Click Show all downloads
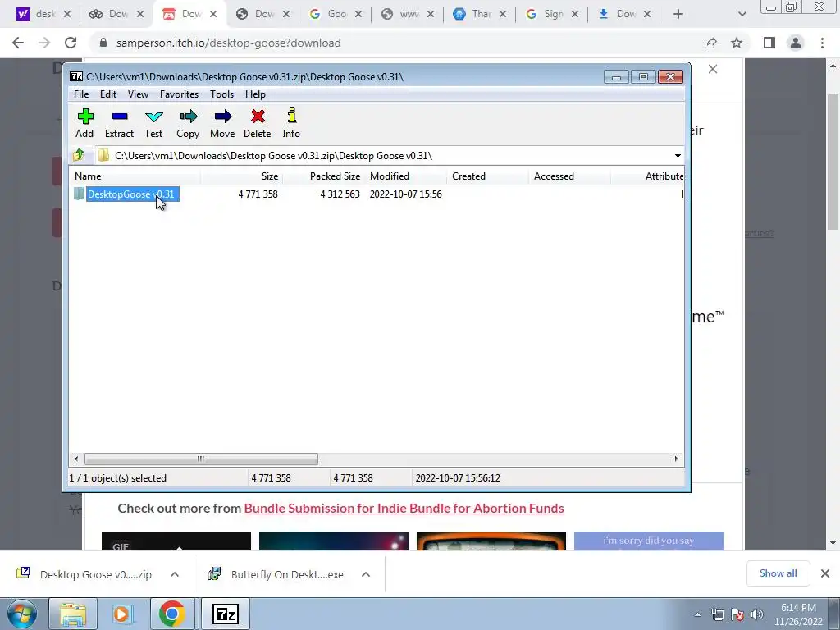This screenshot has width=840, height=630. (778, 573)
